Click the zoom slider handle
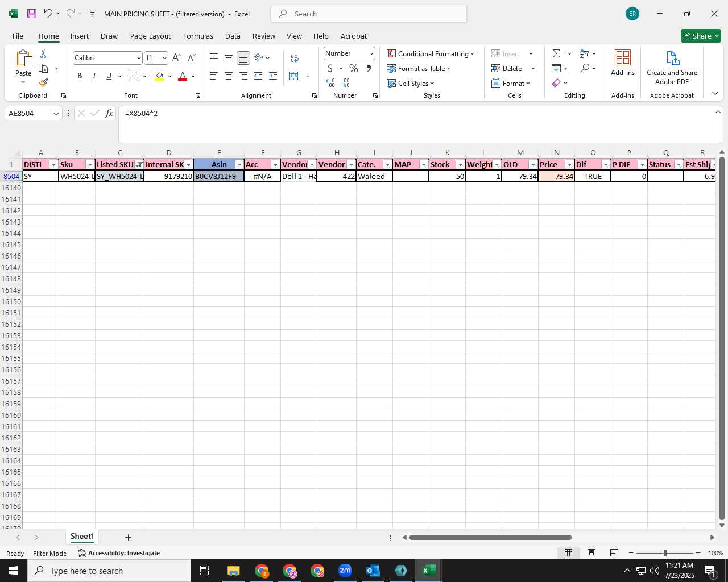The image size is (728, 582). [x=664, y=553]
